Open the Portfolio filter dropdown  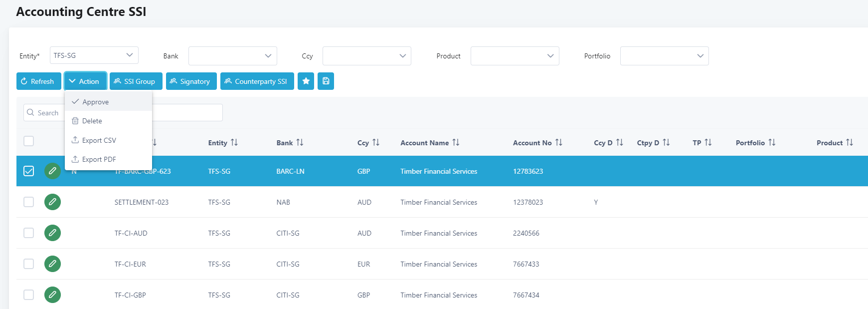pyautogui.click(x=664, y=56)
